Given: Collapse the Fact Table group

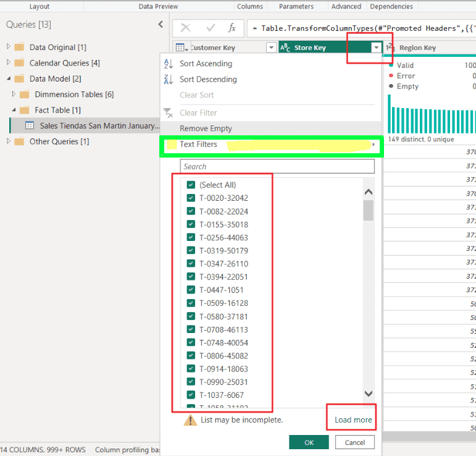Looking at the screenshot, I should 14,109.
